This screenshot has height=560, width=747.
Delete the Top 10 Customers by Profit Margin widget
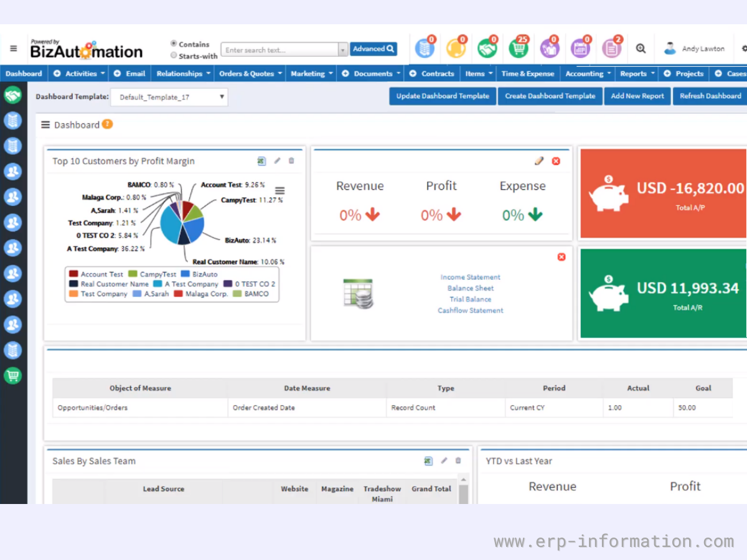tap(291, 161)
